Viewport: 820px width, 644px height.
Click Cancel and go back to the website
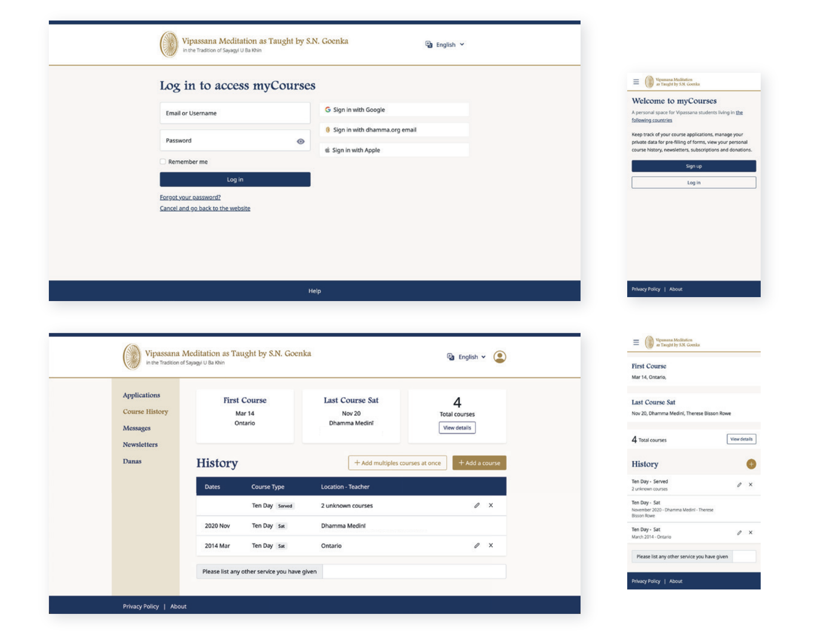point(205,208)
